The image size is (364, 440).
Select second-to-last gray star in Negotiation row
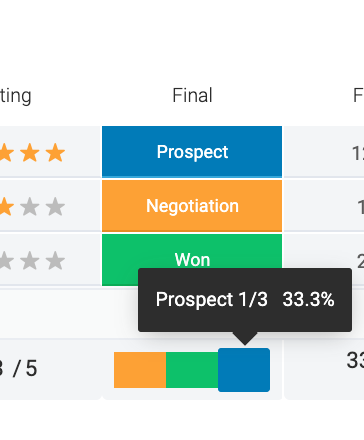pyautogui.click(x=30, y=206)
